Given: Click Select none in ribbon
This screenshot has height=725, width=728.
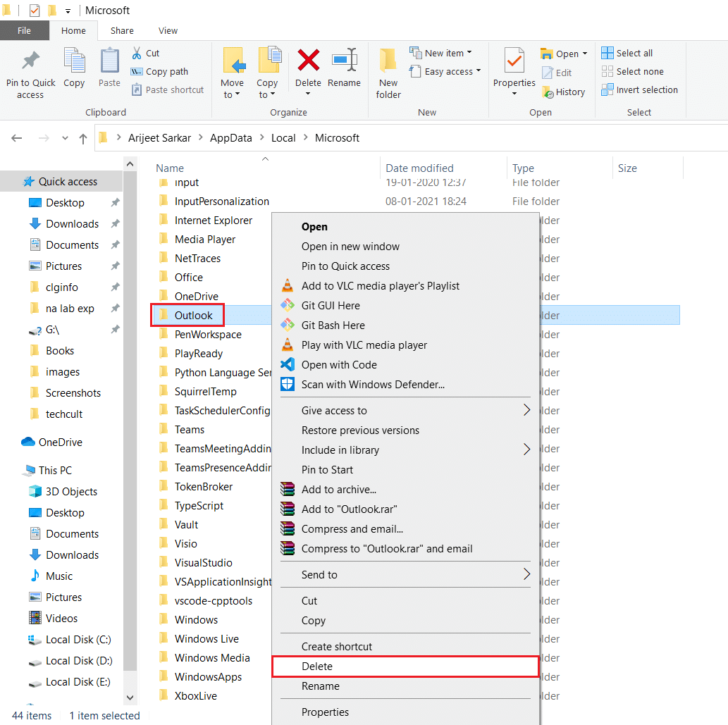Looking at the screenshot, I should tap(632, 71).
